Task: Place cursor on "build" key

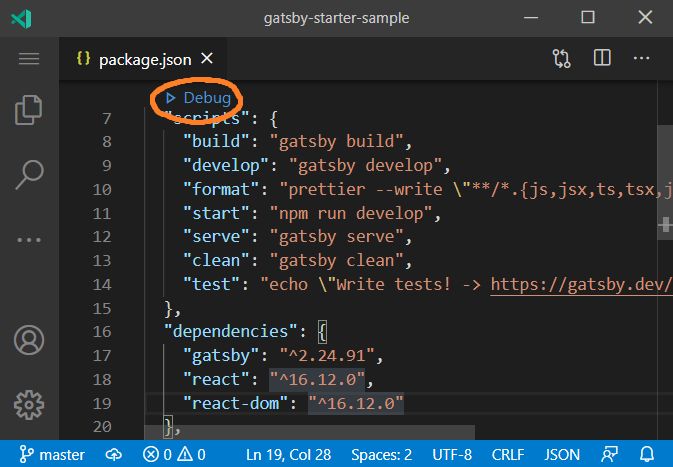Action: pyautogui.click(x=216, y=141)
